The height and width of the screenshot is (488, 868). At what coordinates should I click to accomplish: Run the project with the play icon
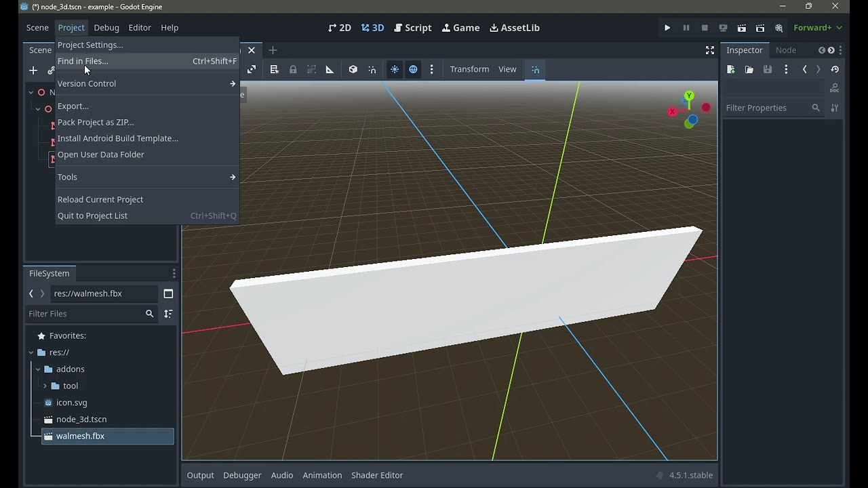(x=667, y=28)
